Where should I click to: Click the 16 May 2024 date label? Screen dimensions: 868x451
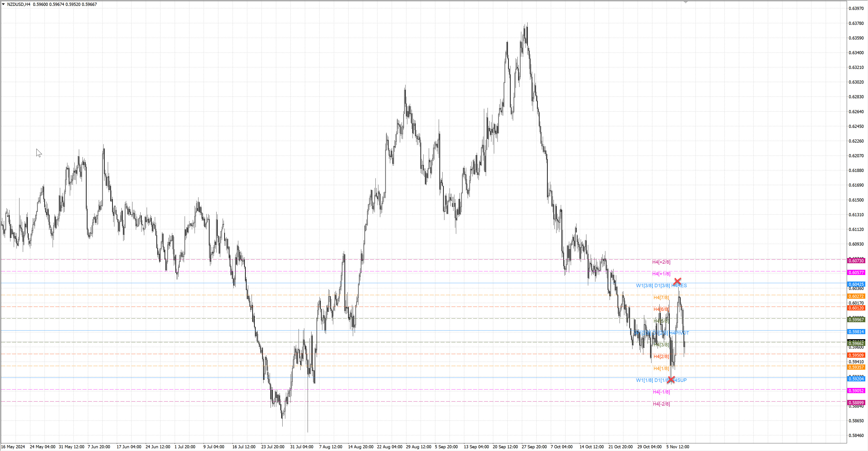pos(13,447)
